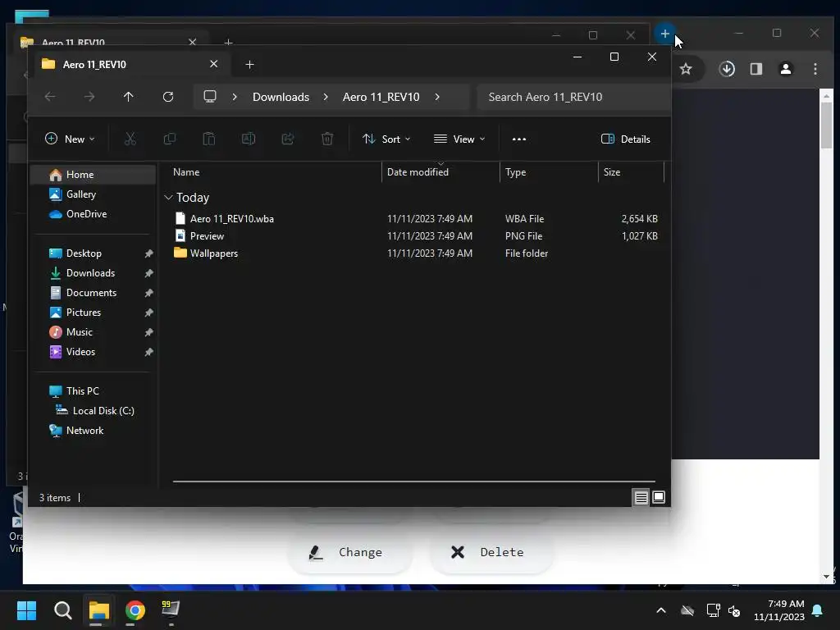Open the Sort dropdown
Screen dimensions: 840x630
pos(386,139)
